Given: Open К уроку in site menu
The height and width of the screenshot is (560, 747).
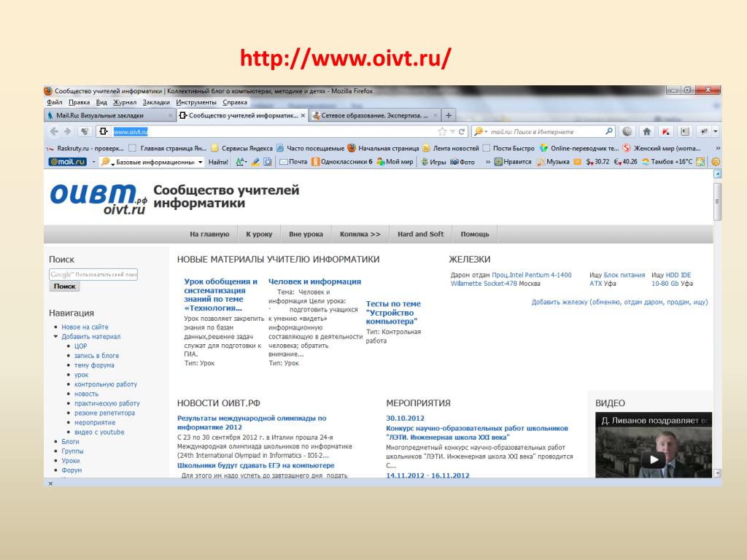Looking at the screenshot, I should pyautogui.click(x=259, y=234).
